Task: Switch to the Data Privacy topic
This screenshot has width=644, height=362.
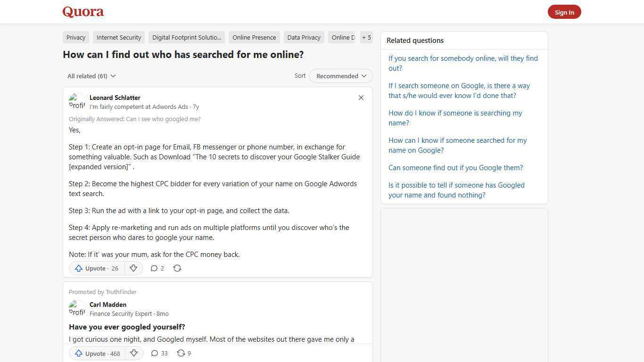Action: coord(304,37)
